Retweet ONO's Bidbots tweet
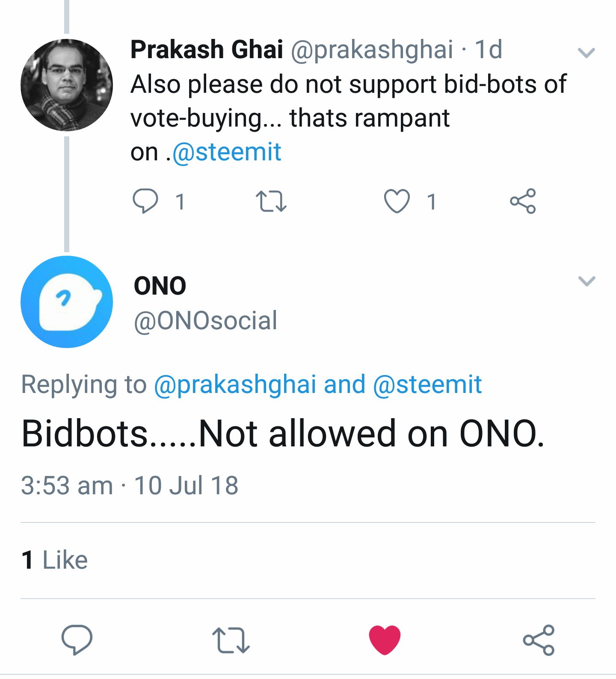This screenshot has width=616, height=679. tap(231, 640)
